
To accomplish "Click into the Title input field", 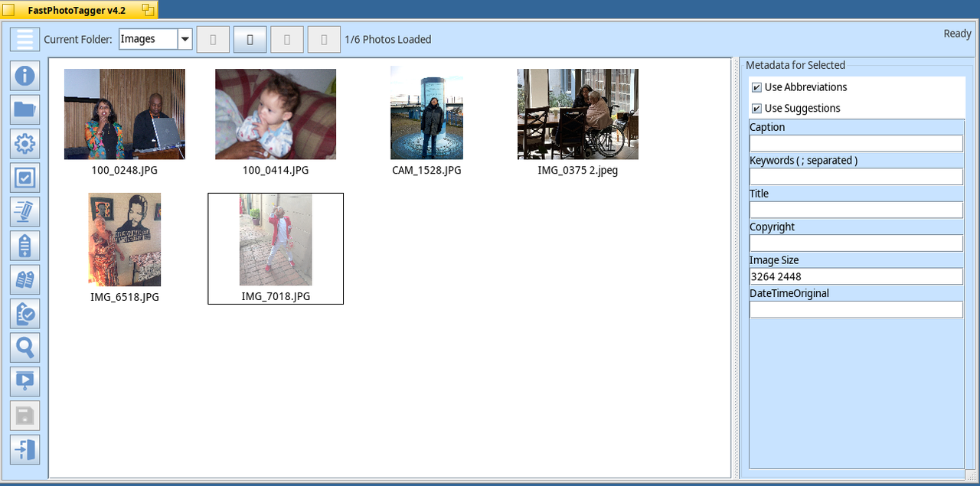I will (856, 210).
